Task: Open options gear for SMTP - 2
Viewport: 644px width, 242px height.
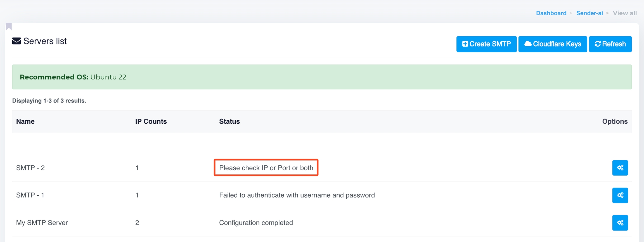Action: (x=620, y=168)
